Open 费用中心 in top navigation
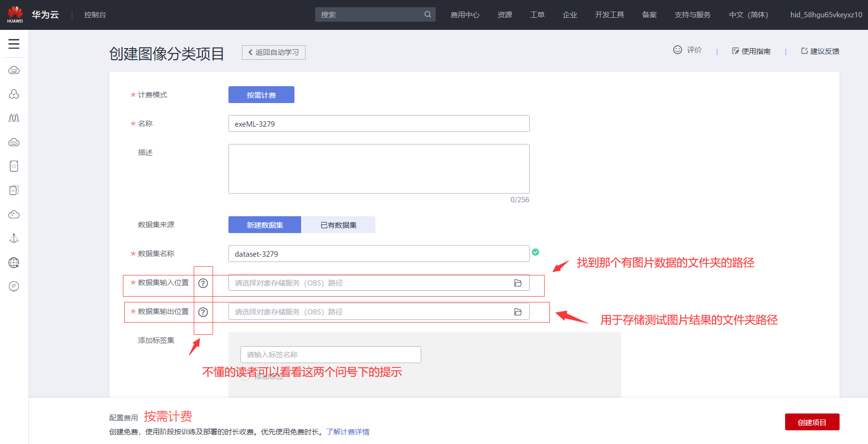Screen dimensions: 868x444 pos(465,15)
